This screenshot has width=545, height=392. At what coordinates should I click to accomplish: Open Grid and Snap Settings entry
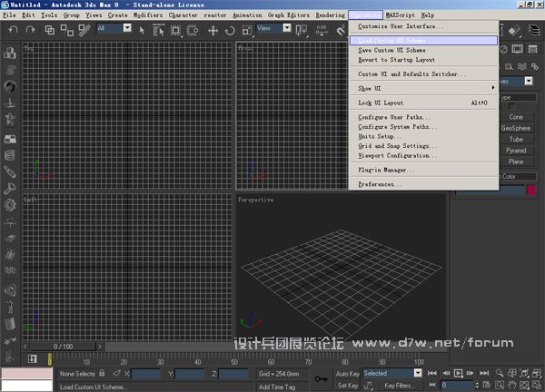[x=423, y=146]
